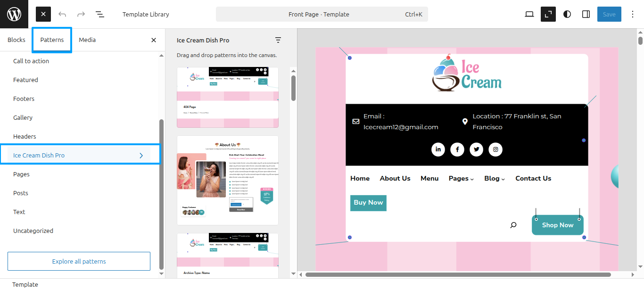This screenshot has width=644, height=290.
Task: Open the pattern filter icon
Action: 278,40
